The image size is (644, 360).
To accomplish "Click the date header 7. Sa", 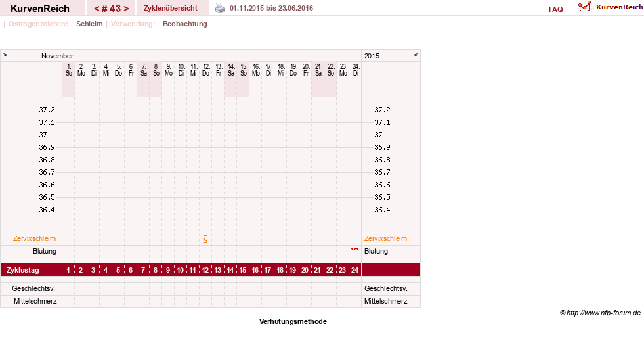I will pos(143,70).
